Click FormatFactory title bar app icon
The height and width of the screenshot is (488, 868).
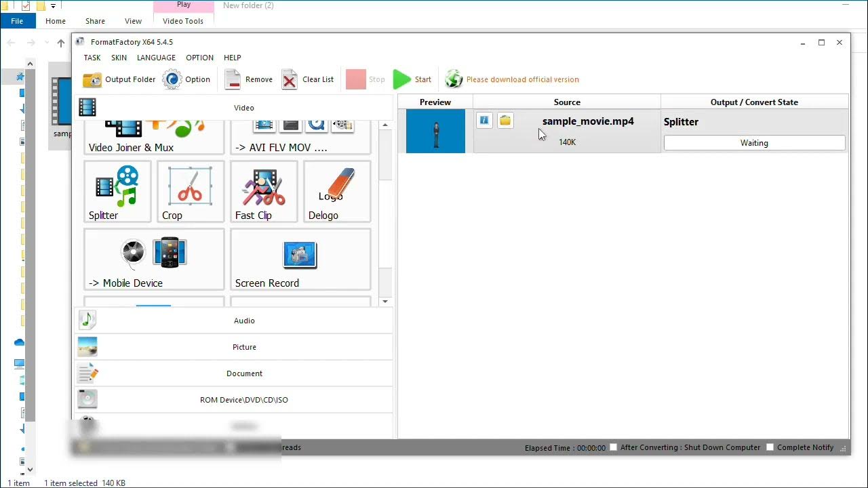tap(80, 42)
